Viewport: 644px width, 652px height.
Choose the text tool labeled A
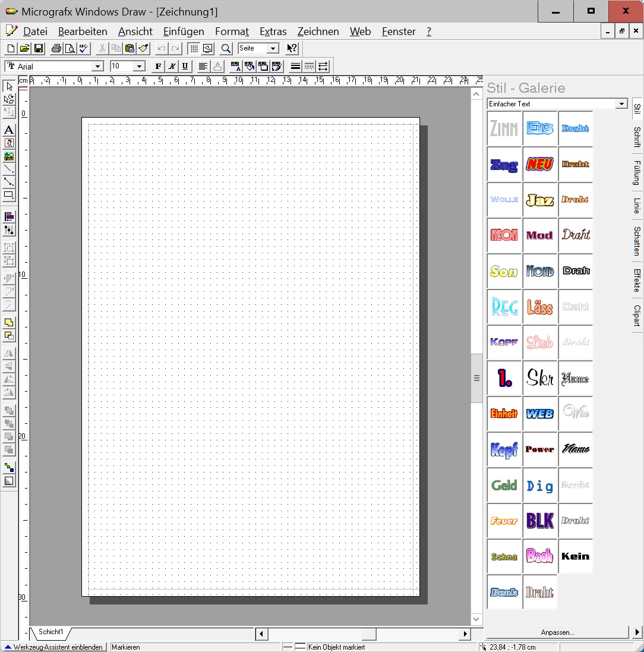point(8,130)
